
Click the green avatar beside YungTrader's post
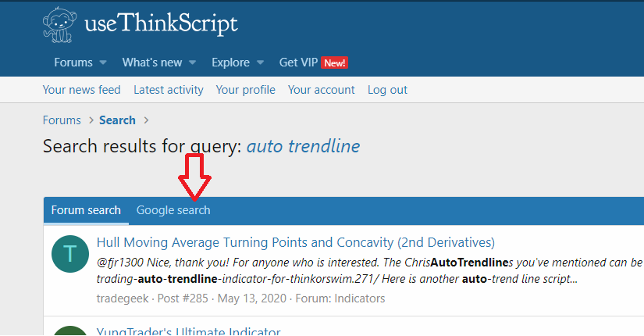pyautogui.click(x=69, y=331)
